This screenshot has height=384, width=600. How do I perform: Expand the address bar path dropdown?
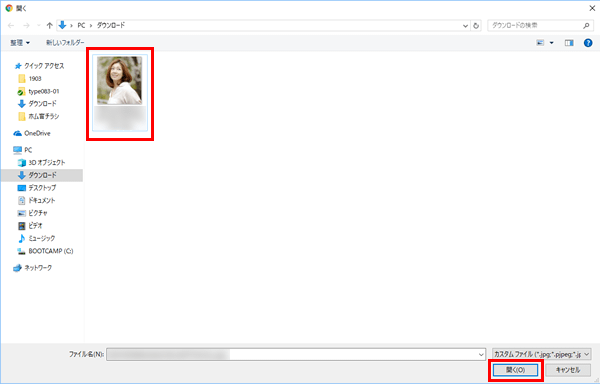point(465,26)
